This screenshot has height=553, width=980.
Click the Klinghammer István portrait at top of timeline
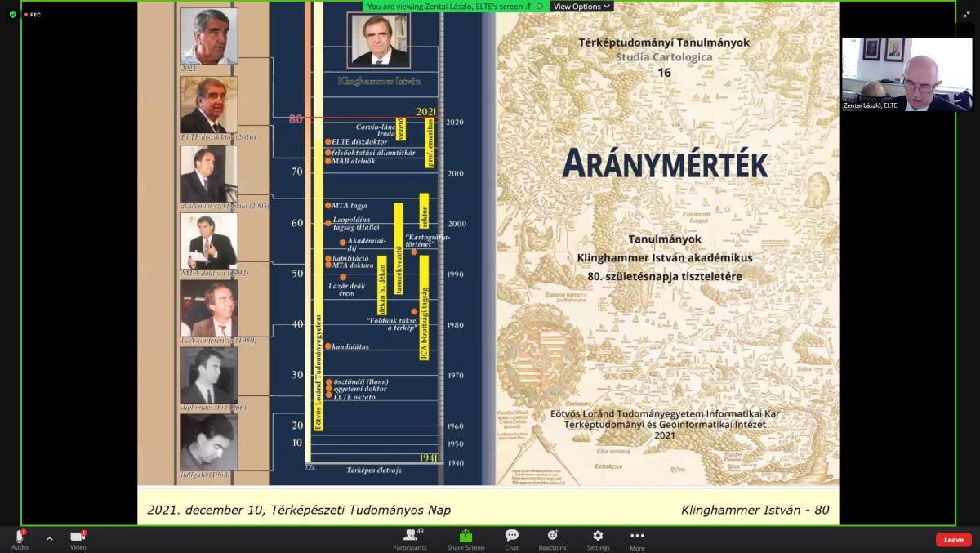tap(378, 40)
